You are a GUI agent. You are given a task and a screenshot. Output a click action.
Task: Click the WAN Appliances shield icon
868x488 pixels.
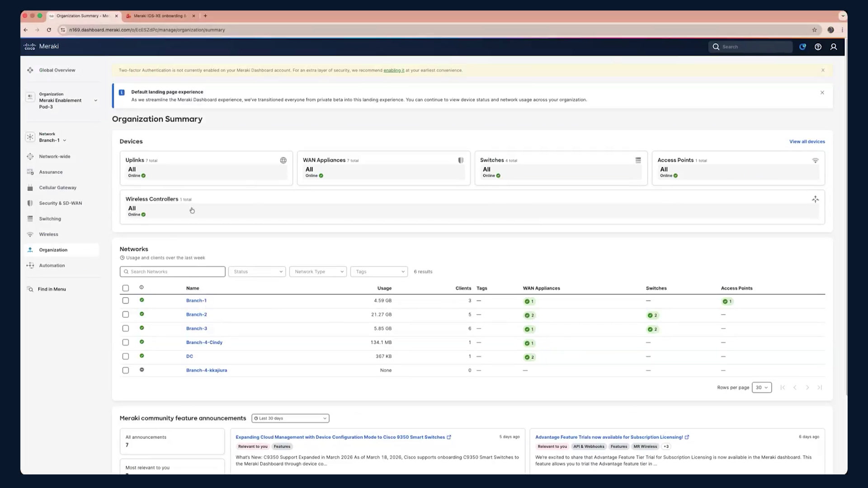(x=461, y=160)
